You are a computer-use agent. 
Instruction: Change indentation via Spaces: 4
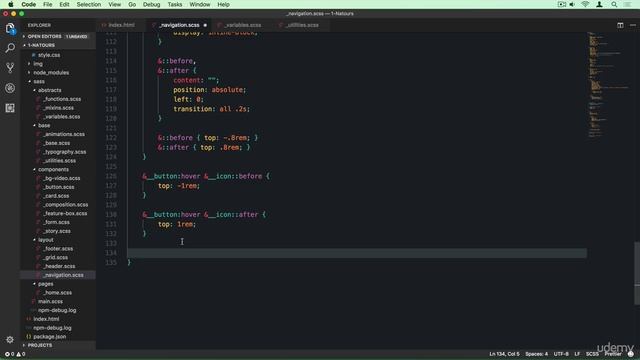(536, 354)
